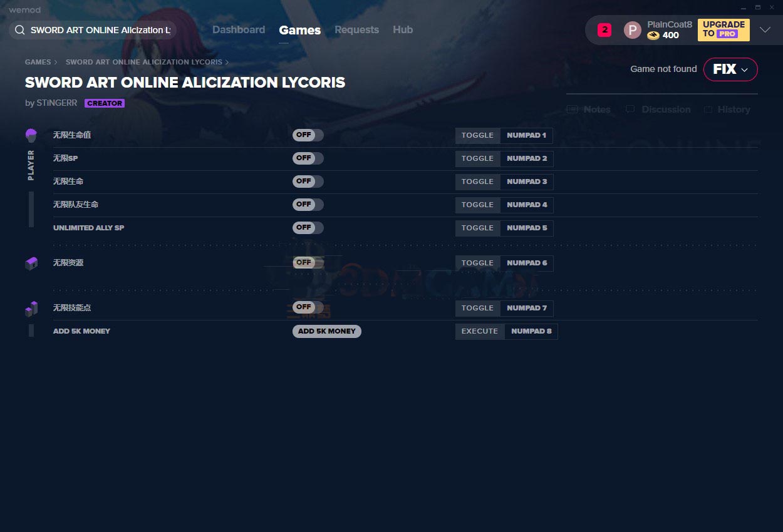Select the Games tab
Viewport: 783px width, 532px height.
click(x=300, y=30)
